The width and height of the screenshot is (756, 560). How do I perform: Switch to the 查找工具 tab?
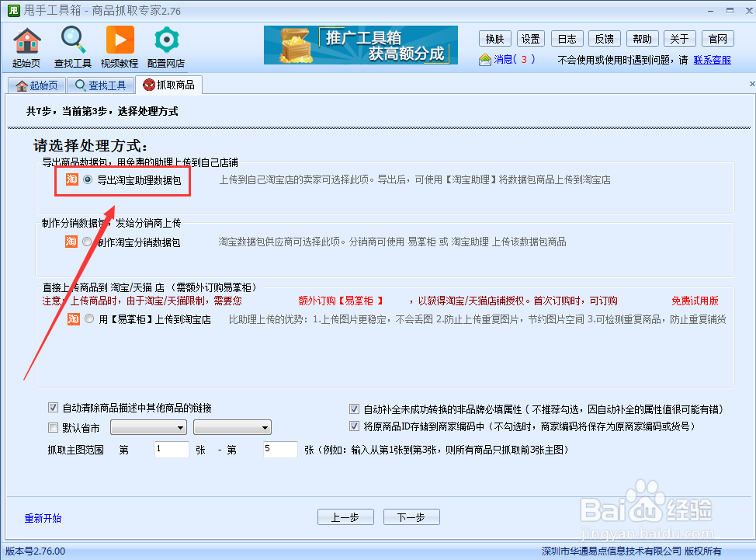coord(100,85)
